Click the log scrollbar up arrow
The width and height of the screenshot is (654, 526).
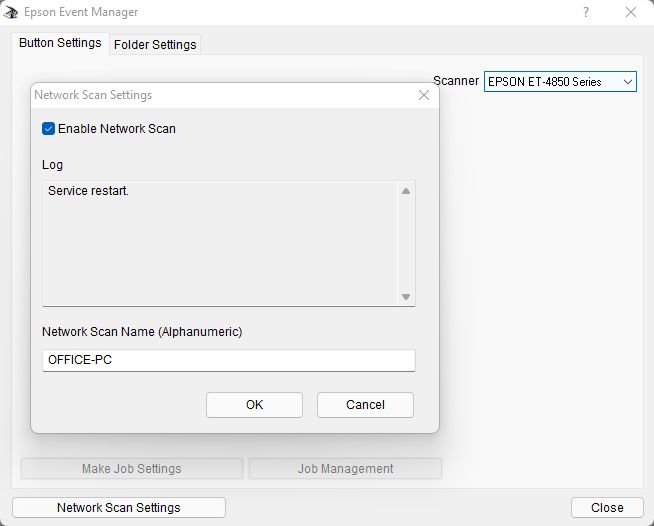coord(406,191)
